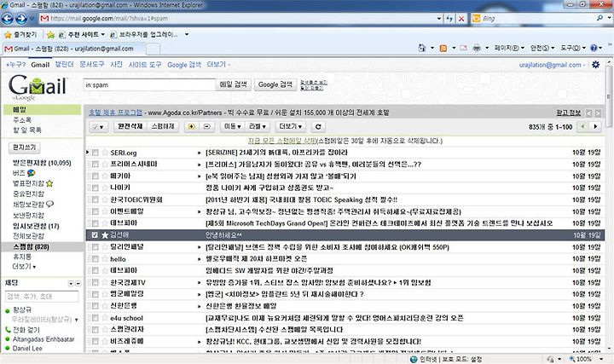This screenshot has width=614, height=364.
Task: Click the 지금 모든 스팸메일 삭제 link
Action: (x=282, y=141)
